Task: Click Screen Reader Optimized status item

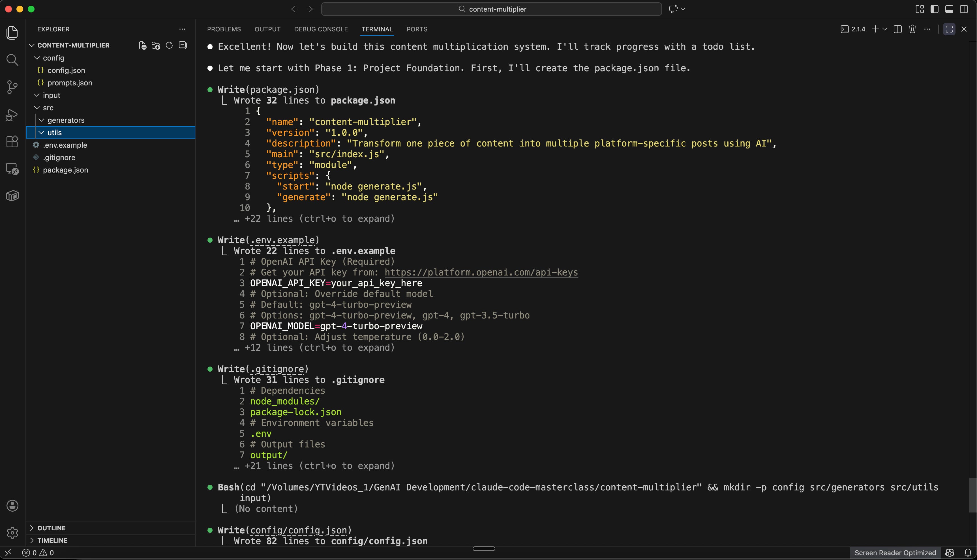Action: pos(895,553)
